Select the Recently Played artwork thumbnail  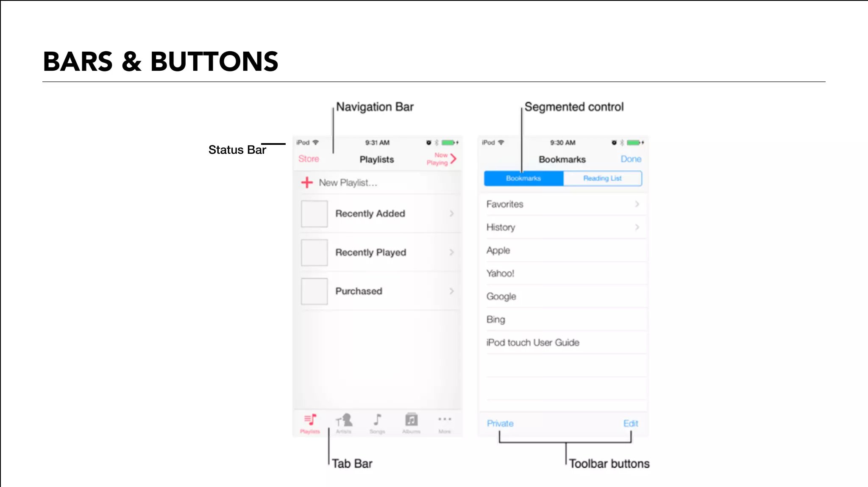click(x=314, y=253)
